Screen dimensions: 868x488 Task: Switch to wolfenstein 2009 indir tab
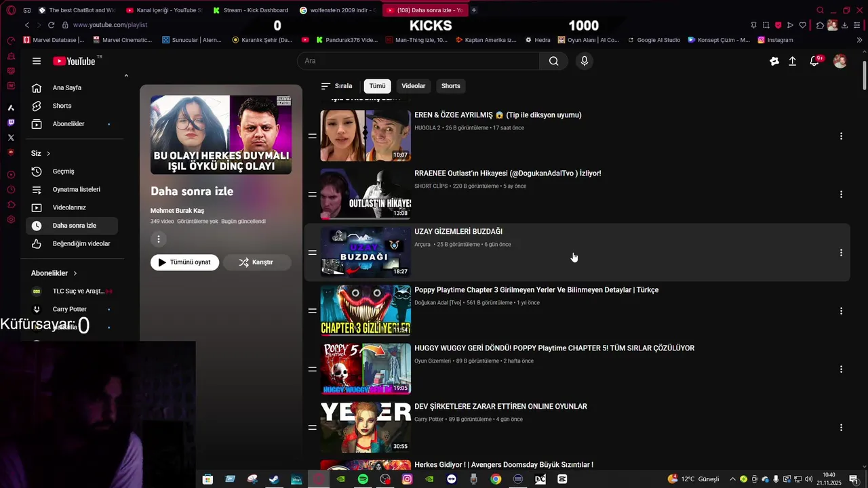[x=336, y=10]
